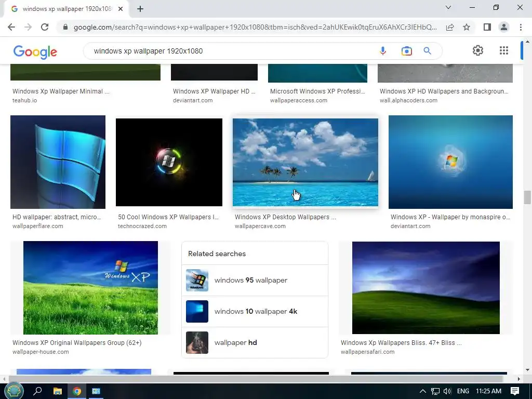Open the Google apps grid
The width and height of the screenshot is (532, 399).
[504, 50]
